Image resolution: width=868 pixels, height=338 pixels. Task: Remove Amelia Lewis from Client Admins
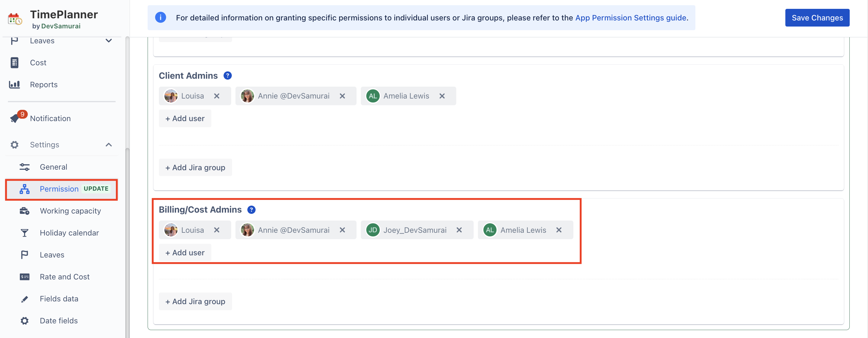(442, 96)
